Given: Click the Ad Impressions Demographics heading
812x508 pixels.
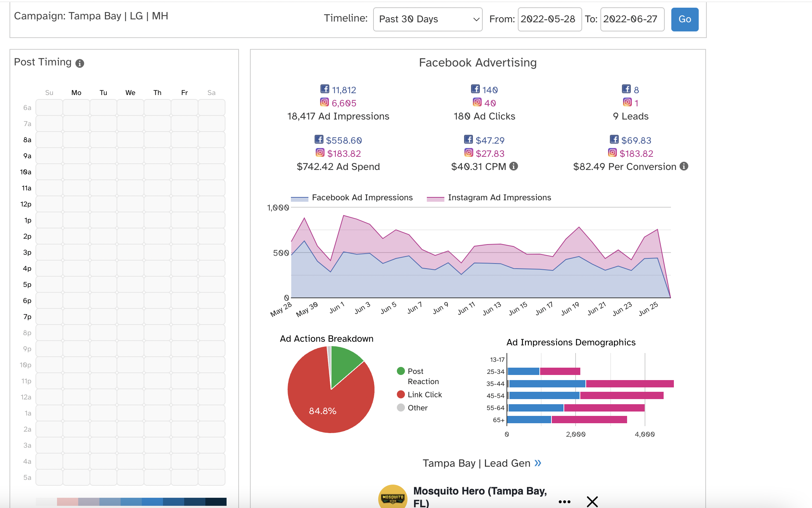Looking at the screenshot, I should pos(571,342).
